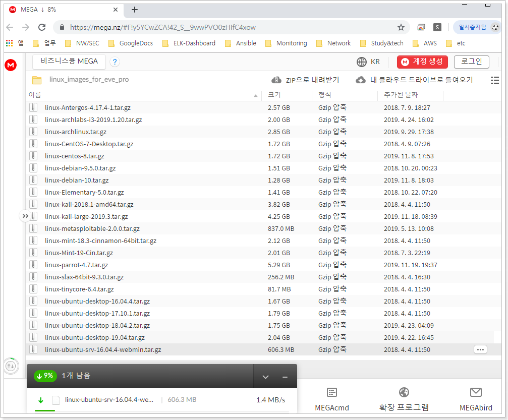Minimize the transfer panel with the dash button
This screenshot has width=508, height=420.
(x=285, y=377)
